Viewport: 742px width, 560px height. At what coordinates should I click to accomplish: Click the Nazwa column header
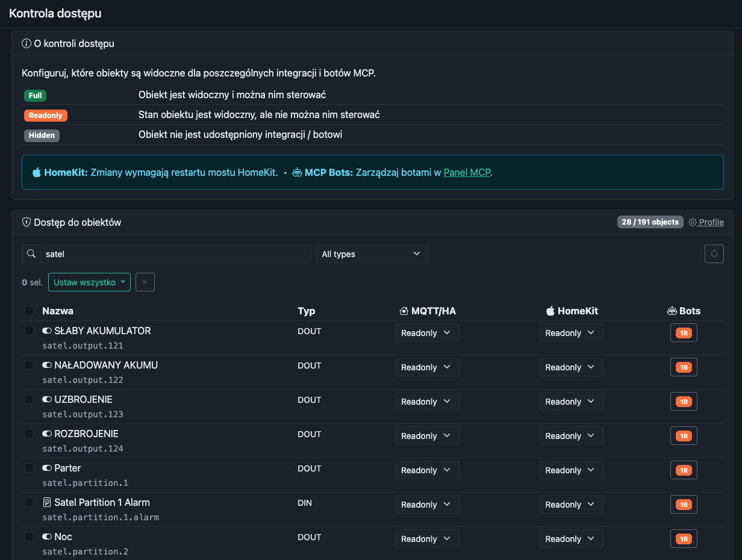[58, 311]
